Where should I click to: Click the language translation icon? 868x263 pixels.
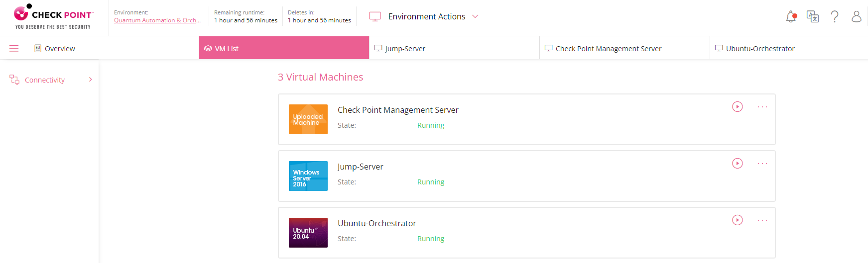click(x=813, y=17)
